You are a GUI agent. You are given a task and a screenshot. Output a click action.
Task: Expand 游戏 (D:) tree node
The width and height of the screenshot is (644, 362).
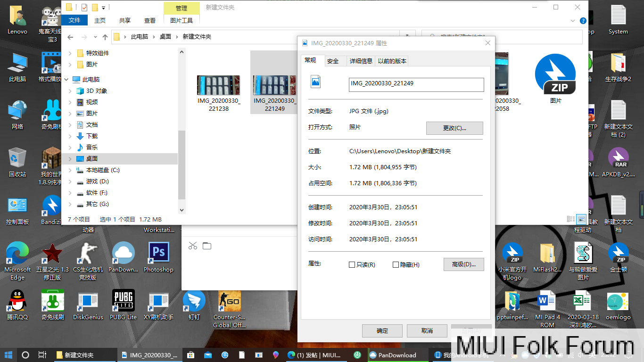tap(70, 181)
